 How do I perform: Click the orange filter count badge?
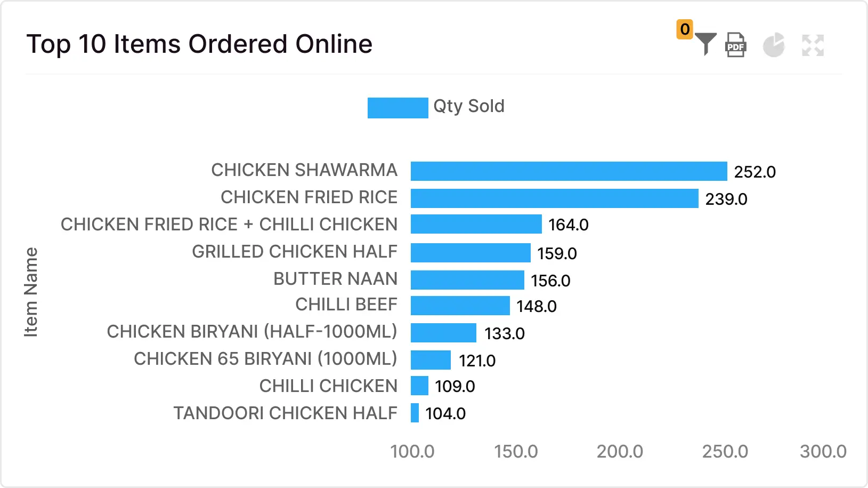685,29
